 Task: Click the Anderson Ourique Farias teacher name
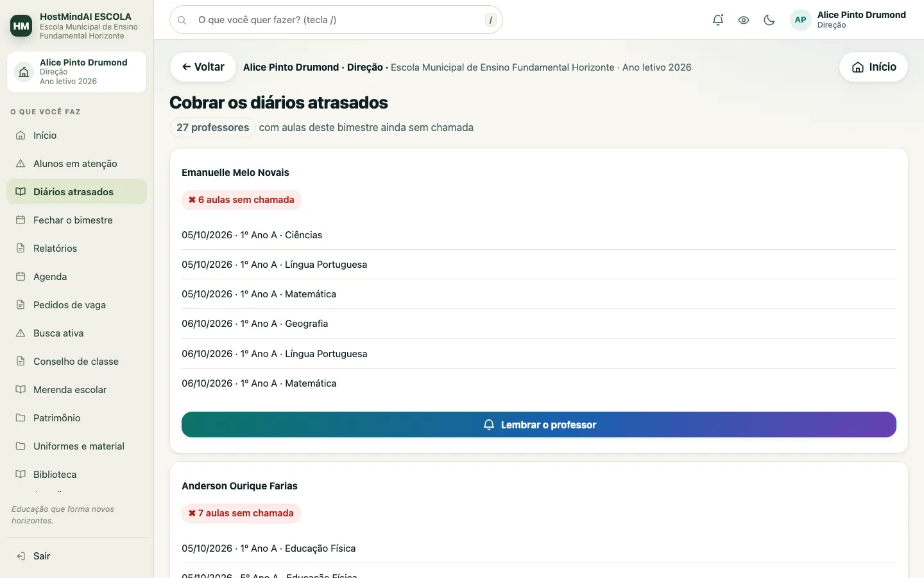click(x=239, y=486)
